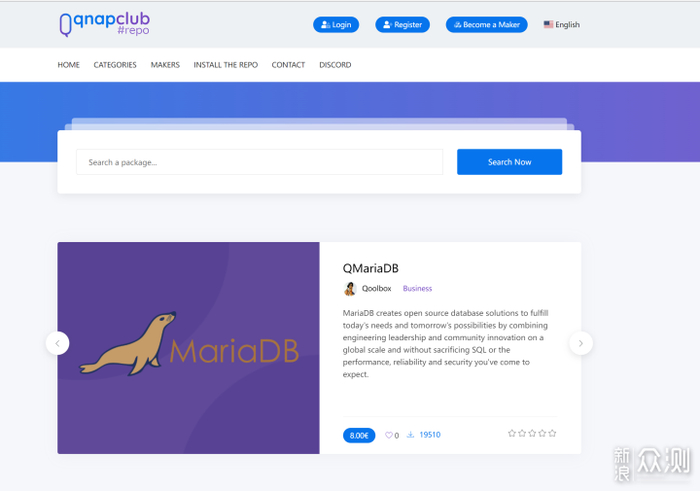Click the download icon beside 19510
This screenshot has width=700, height=491.
(x=410, y=435)
